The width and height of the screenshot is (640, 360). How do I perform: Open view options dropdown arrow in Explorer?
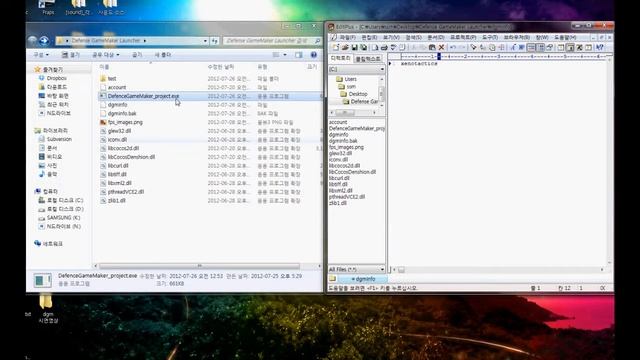click(x=285, y=55)
